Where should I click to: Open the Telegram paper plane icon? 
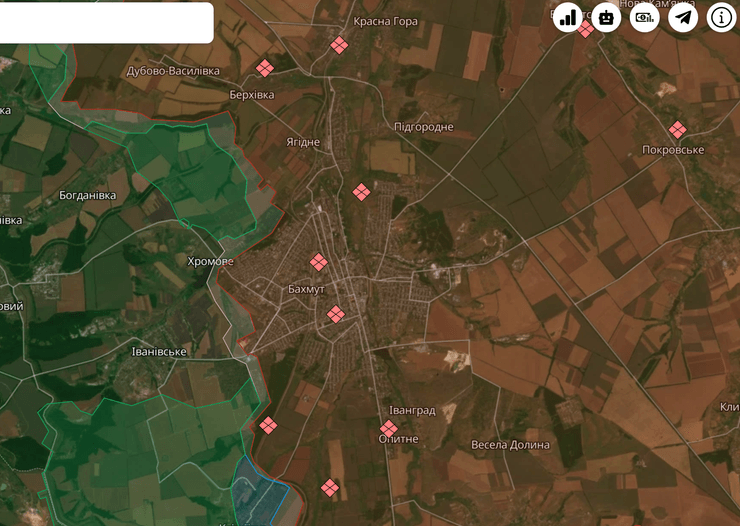tap(683, 17)
